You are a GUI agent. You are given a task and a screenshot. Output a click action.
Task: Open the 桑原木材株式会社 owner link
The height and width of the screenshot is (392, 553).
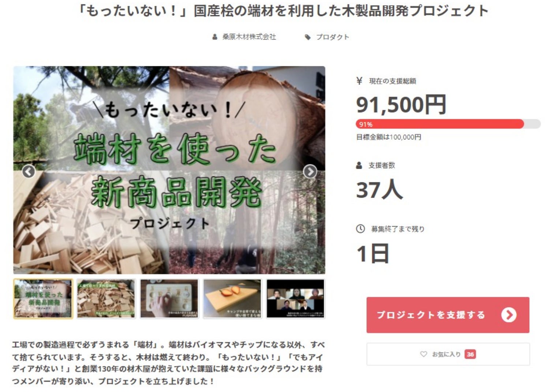pyautogui.click(x=249, y=37)
